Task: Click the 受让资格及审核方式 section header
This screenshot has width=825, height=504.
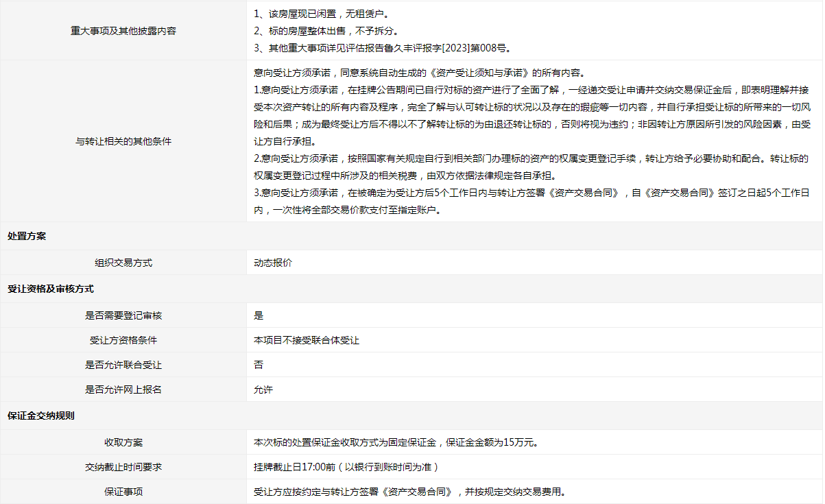Action: (x=50, y=289)
